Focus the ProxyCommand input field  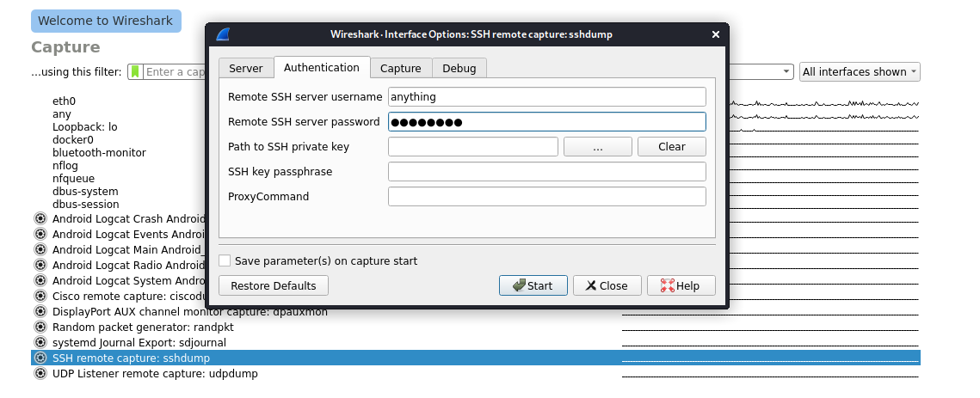547,196
